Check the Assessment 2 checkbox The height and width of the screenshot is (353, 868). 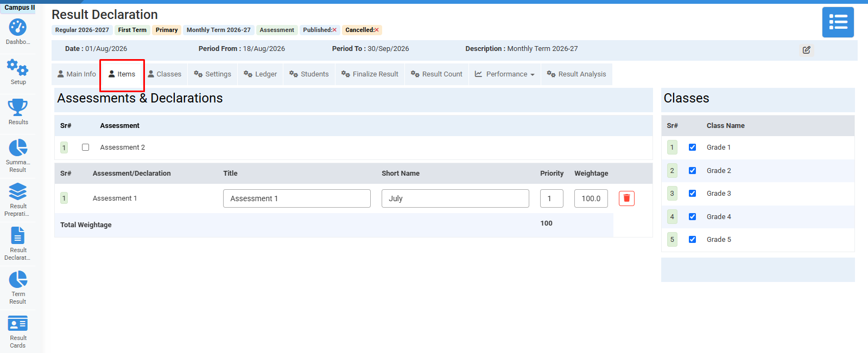[x=85, y=147]
